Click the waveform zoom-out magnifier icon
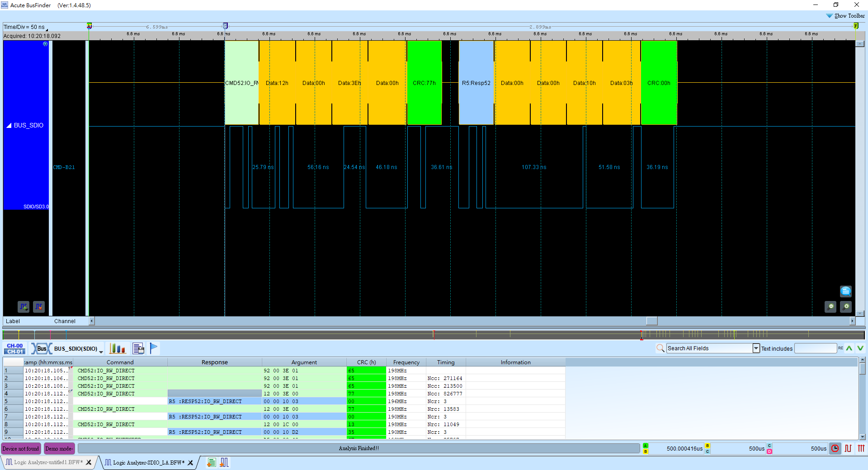Screen dimensions: 868x470 (830, 307)
